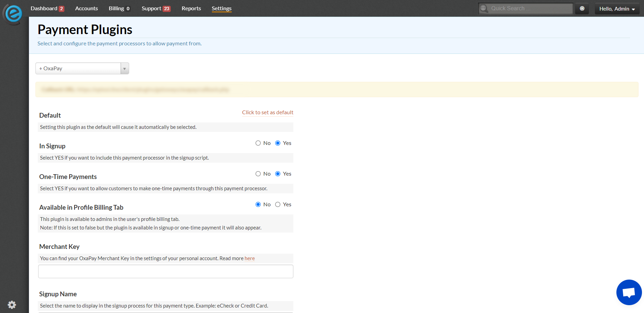Click the blue 'e' logo icon
Viewport: 644px width, 313px height.
point(13,14)
